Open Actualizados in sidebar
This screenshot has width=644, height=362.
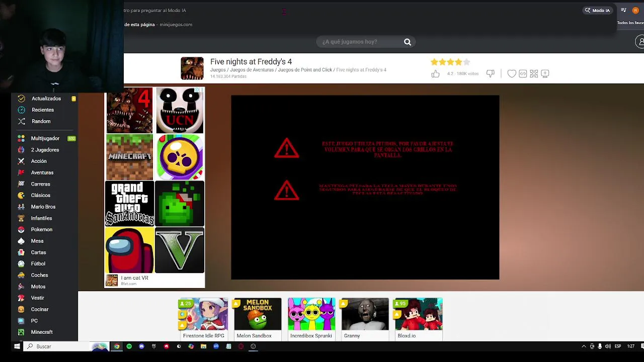point(46,99)
